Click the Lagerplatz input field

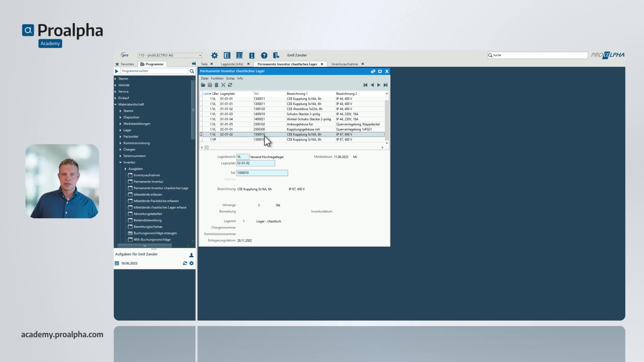click(255, 163)
